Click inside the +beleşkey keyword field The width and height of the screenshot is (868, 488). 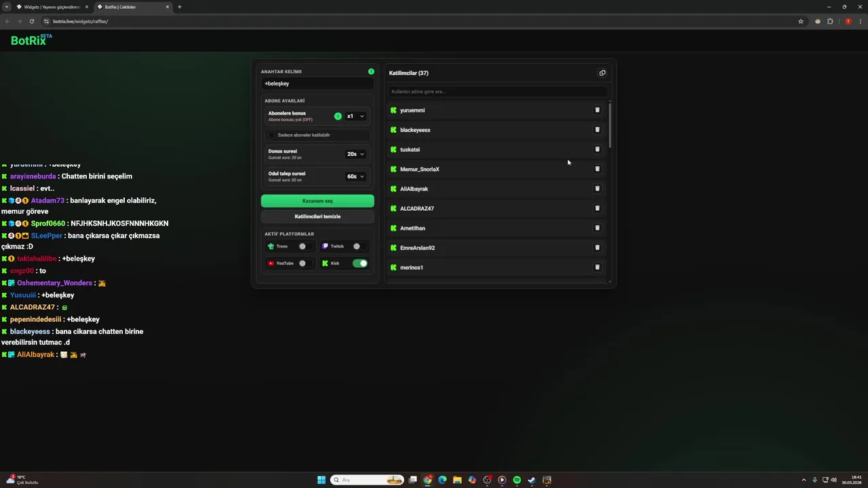tap(317, 83)
